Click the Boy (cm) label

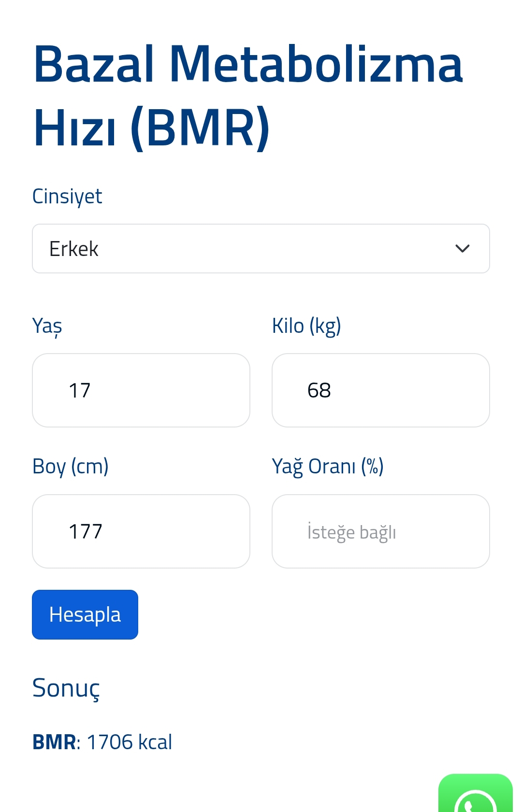tap(70, 467)
